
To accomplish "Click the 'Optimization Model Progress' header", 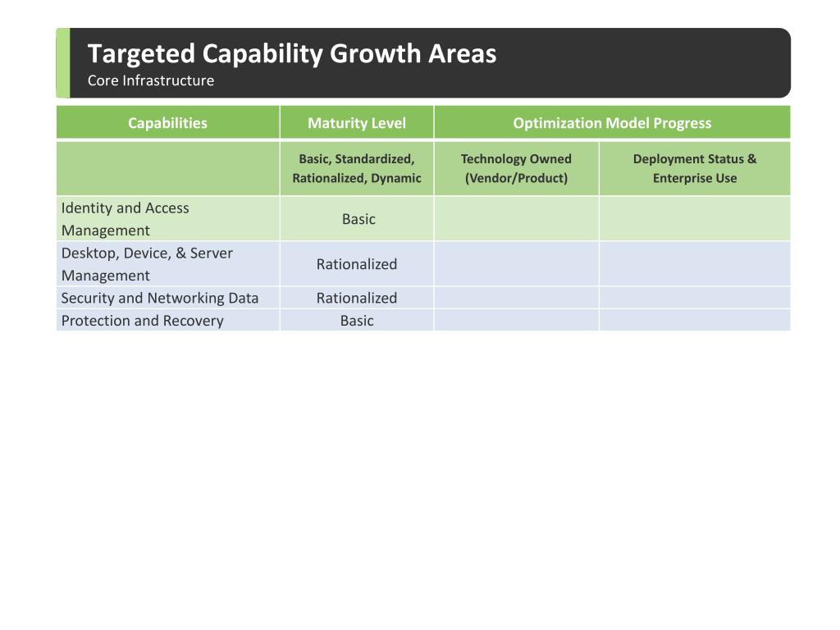I will [x=612, y=123].
